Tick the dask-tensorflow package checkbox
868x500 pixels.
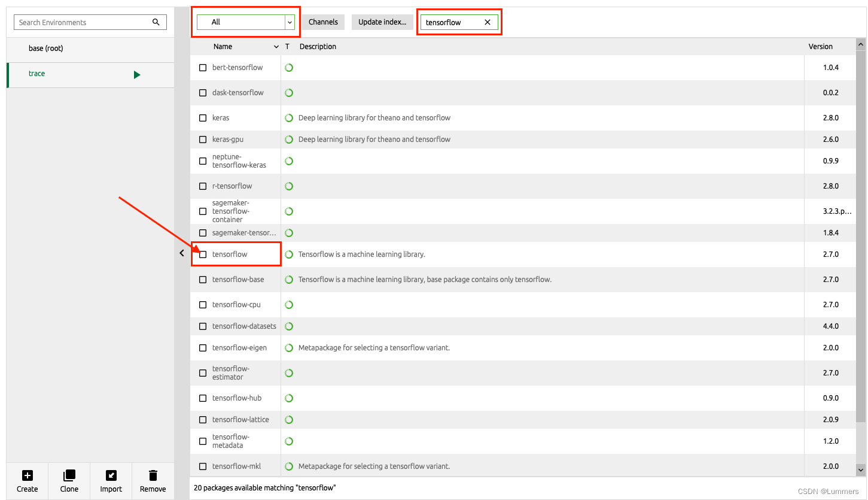(203, 93)
